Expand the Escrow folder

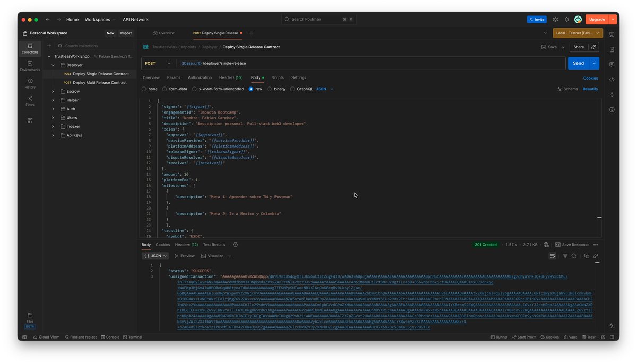point(53,91)
